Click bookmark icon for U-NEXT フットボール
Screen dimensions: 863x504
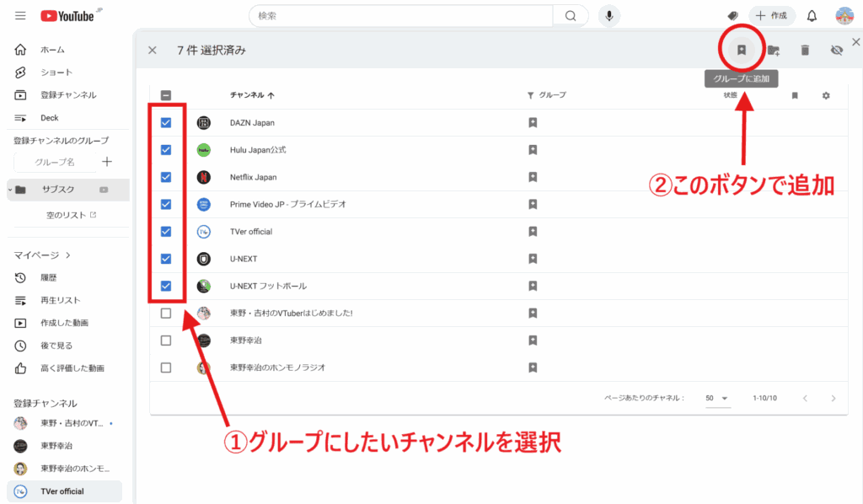533,286
